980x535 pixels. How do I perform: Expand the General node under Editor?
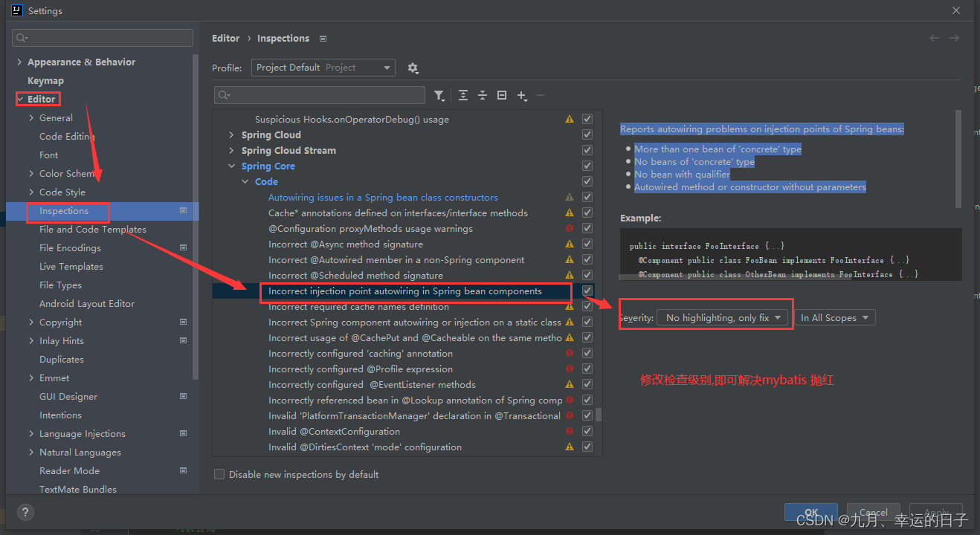[x=31, y=118]
